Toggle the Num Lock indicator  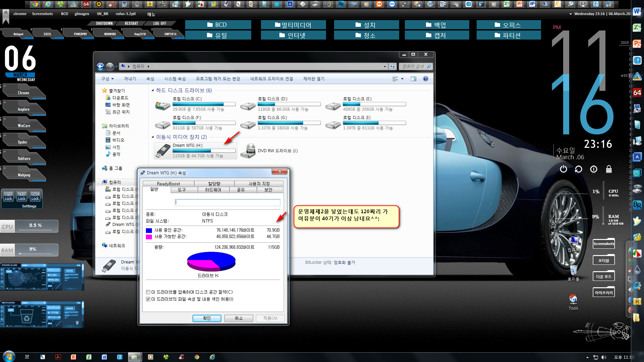tap(21, 196)
